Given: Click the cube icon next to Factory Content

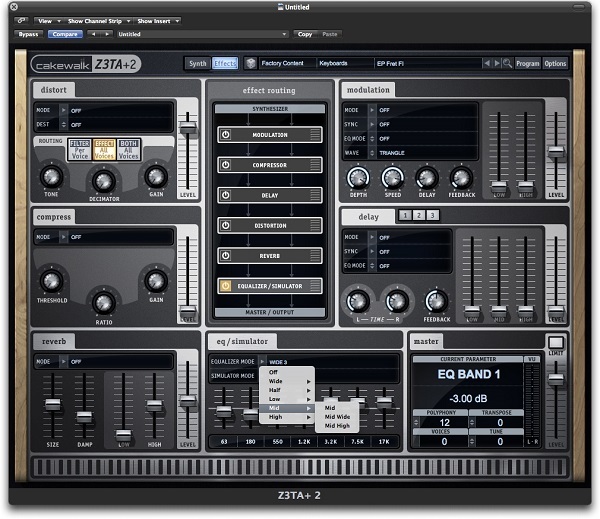Looking at the screenshot, I should click(251, 63).
